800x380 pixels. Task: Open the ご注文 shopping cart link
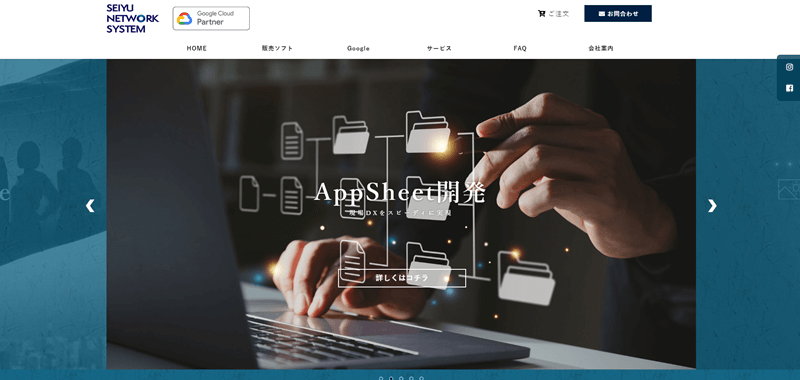point(554,14)
